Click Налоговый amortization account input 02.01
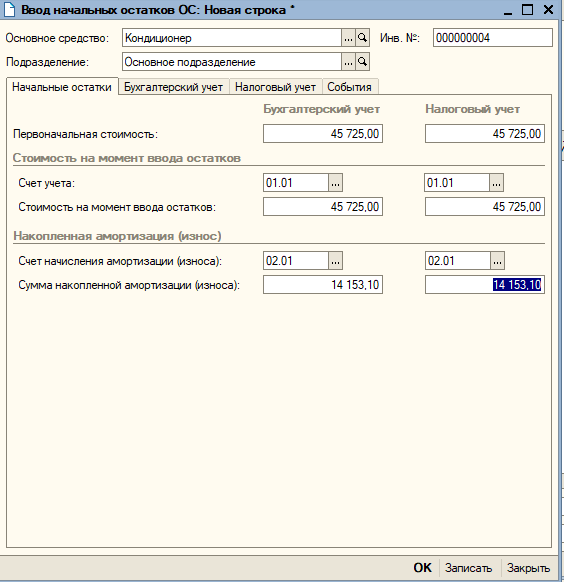 pos(458,261)
